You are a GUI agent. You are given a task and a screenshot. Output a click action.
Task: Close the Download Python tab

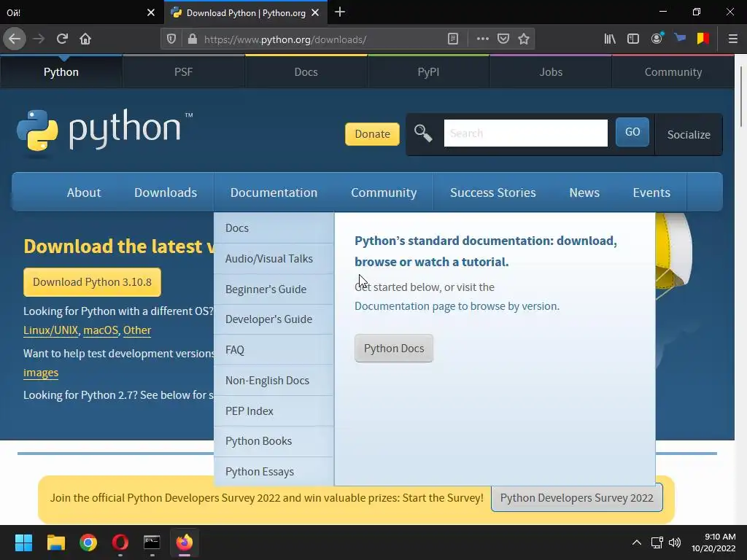click(315, 13)
